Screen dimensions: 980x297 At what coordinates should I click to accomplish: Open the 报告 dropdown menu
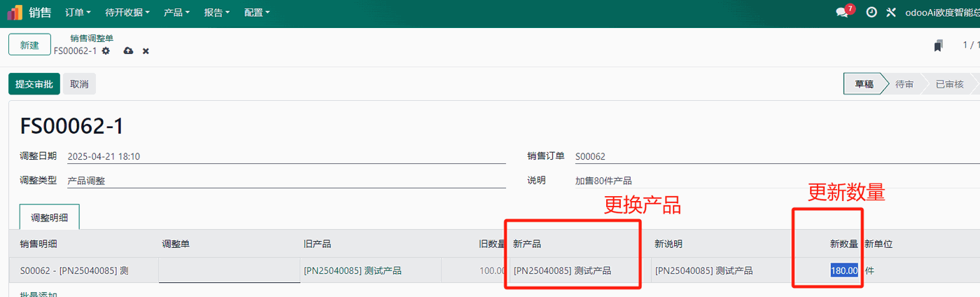(x=218, y=13)
